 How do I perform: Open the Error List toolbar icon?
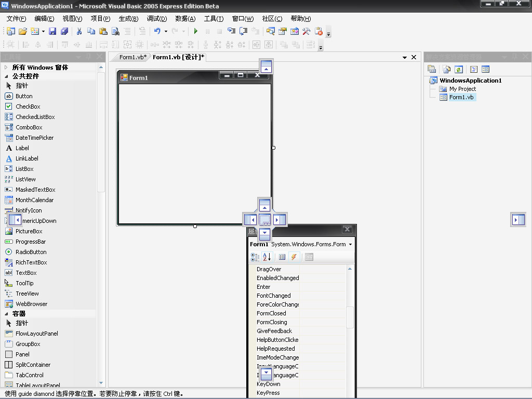(318, 31)
